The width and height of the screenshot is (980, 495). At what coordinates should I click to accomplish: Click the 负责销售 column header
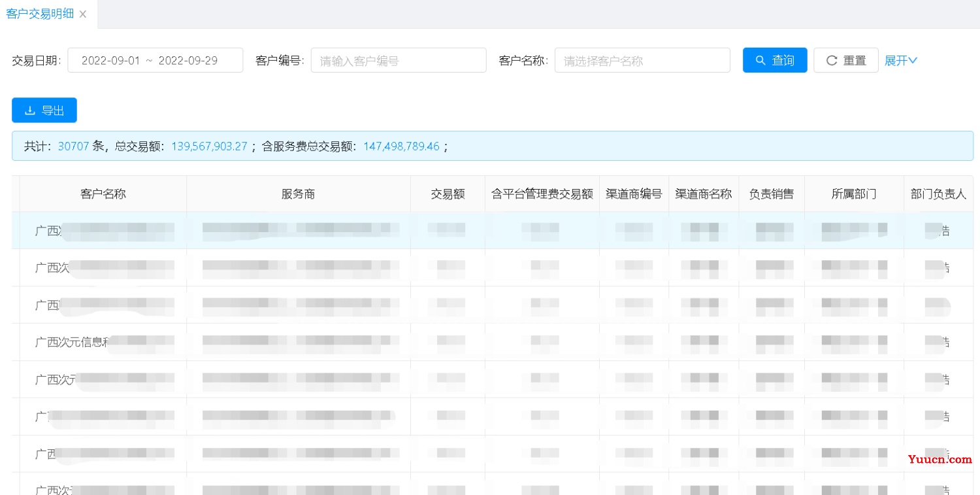(772, 194)
